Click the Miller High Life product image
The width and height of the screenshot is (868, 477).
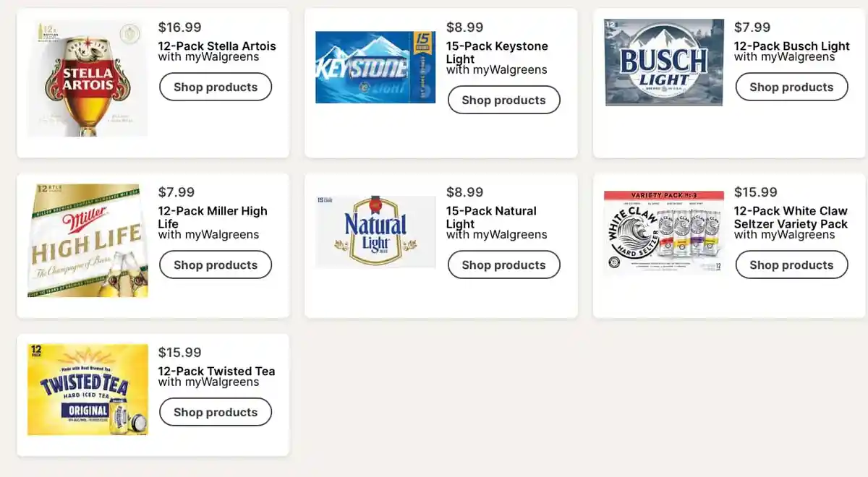[x=88, y=241]
